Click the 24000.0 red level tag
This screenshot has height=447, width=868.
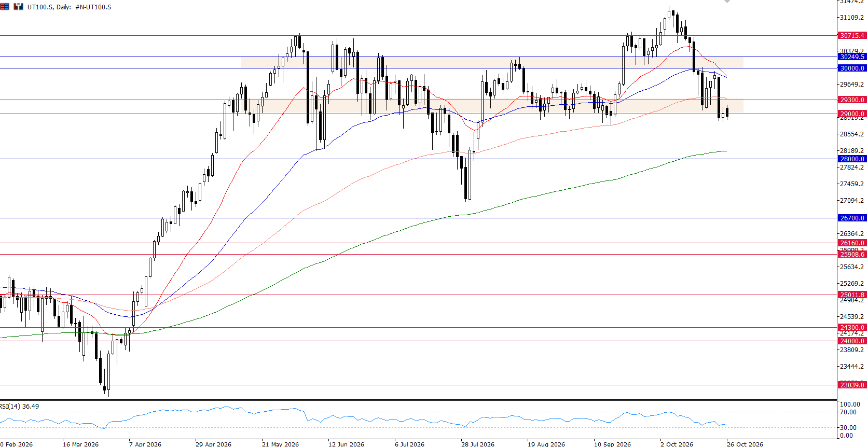[x=852, y=341]
